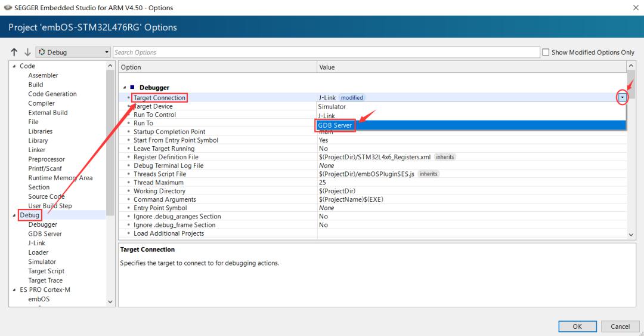This screenshot has height=336, width=644.
Task: Select embOS tree item
Action: tap(39, 299)
